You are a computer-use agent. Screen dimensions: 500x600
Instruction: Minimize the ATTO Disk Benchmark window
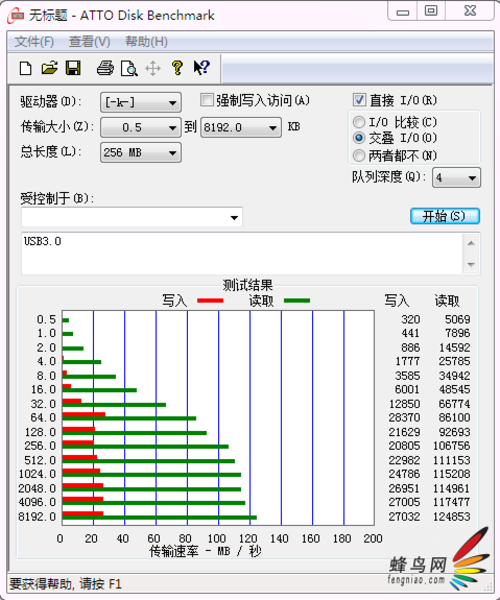402,11
